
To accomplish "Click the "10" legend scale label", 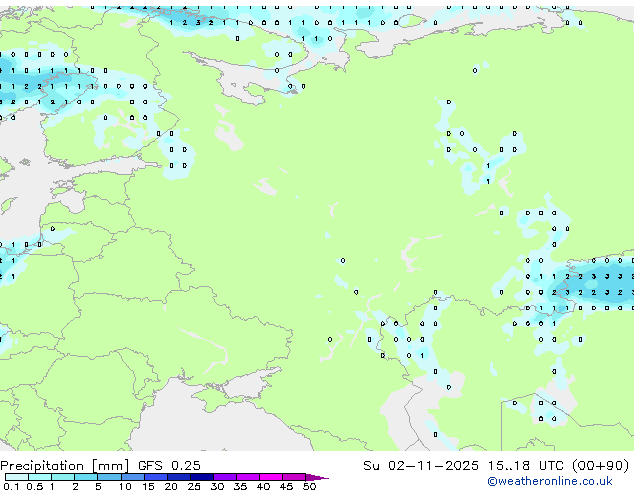I will [125, 486].
